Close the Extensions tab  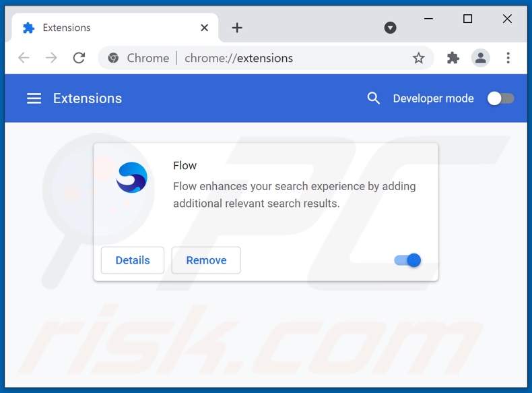(204, 28)
